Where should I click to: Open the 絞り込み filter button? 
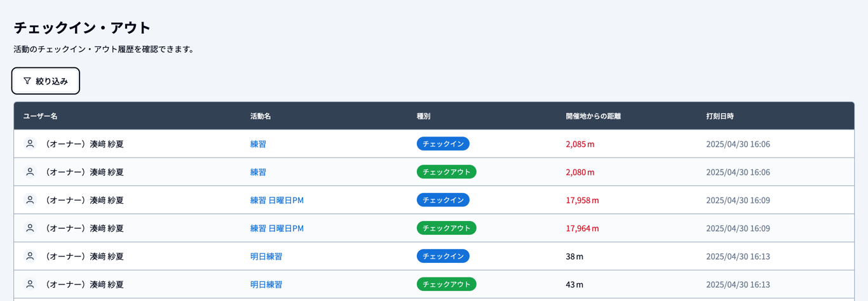(x=46, y=81)
